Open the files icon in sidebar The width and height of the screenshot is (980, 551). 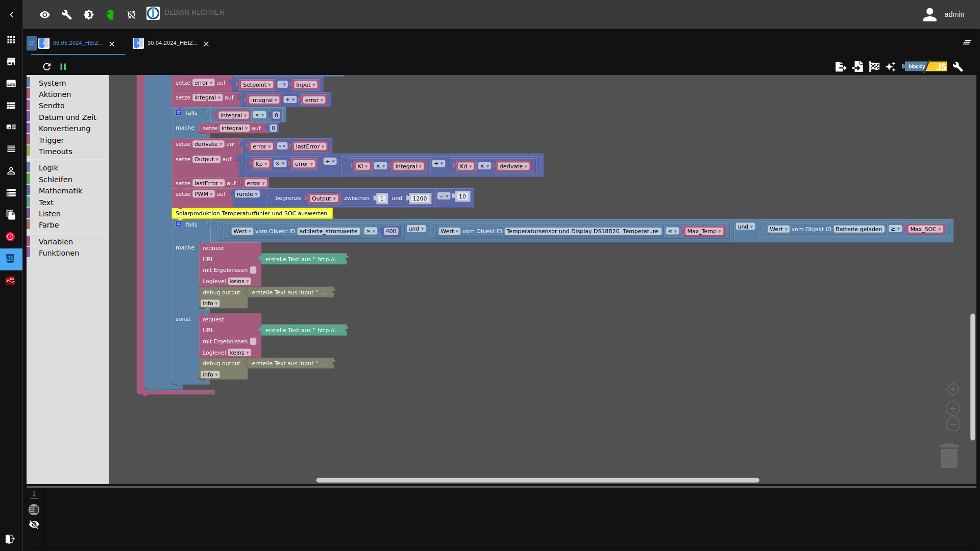(x=11, y=215)
